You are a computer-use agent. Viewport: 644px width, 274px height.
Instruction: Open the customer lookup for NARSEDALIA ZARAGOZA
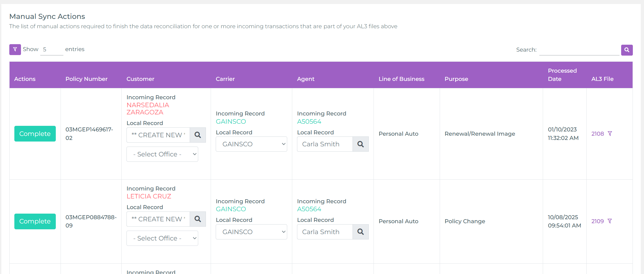coord(198,135)
